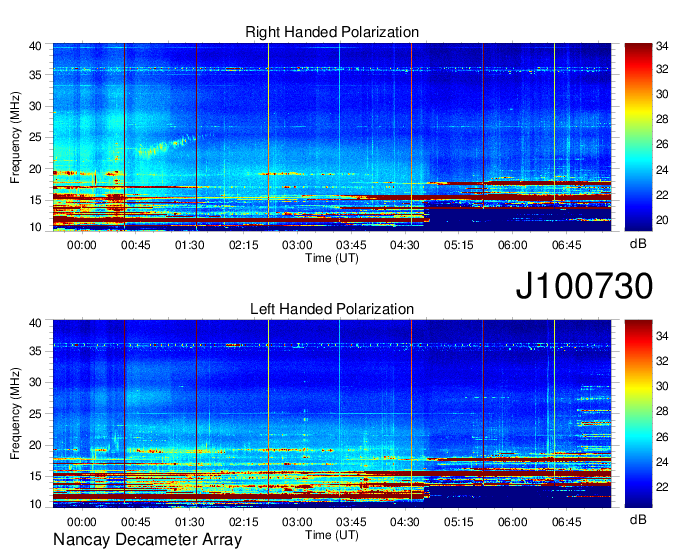
Task: Click the Right Handed spectrogram image
Action: (332, 137)
